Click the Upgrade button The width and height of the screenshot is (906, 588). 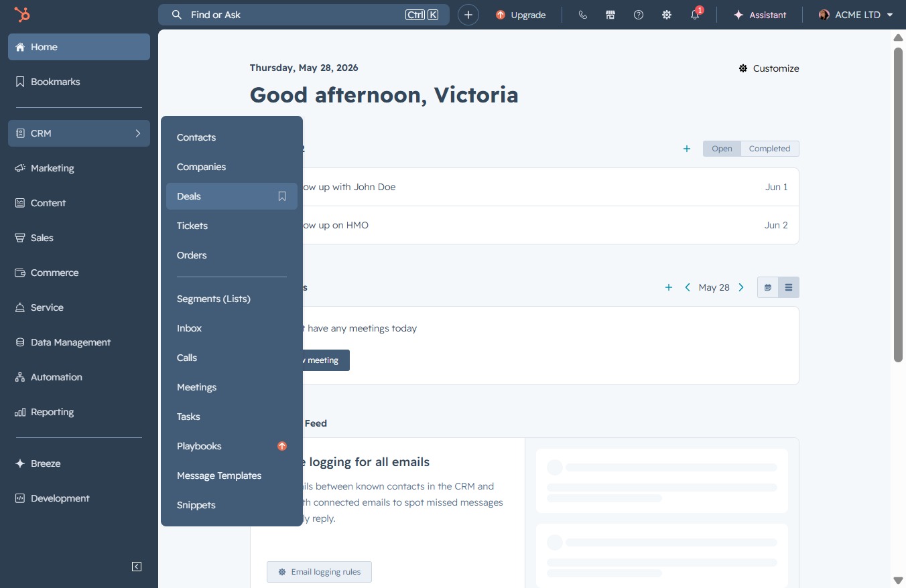coord(521,15)
